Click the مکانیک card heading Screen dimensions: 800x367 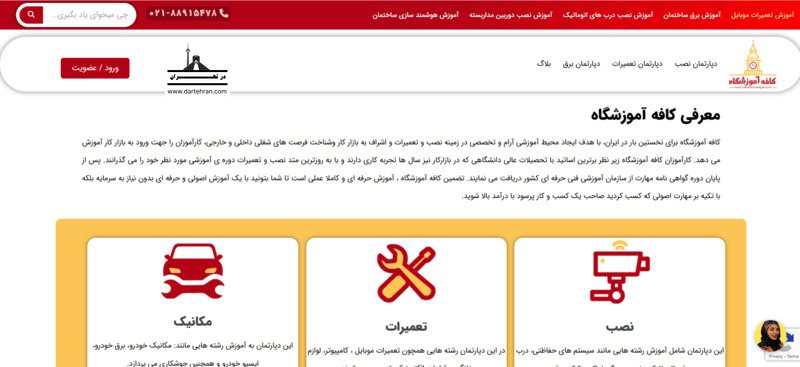point(192,322)
